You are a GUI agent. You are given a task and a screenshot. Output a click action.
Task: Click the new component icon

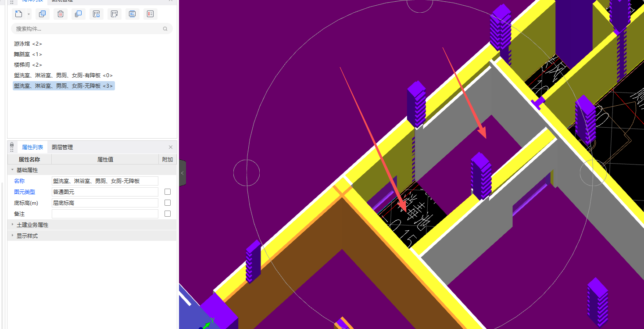tap(18, 14)
